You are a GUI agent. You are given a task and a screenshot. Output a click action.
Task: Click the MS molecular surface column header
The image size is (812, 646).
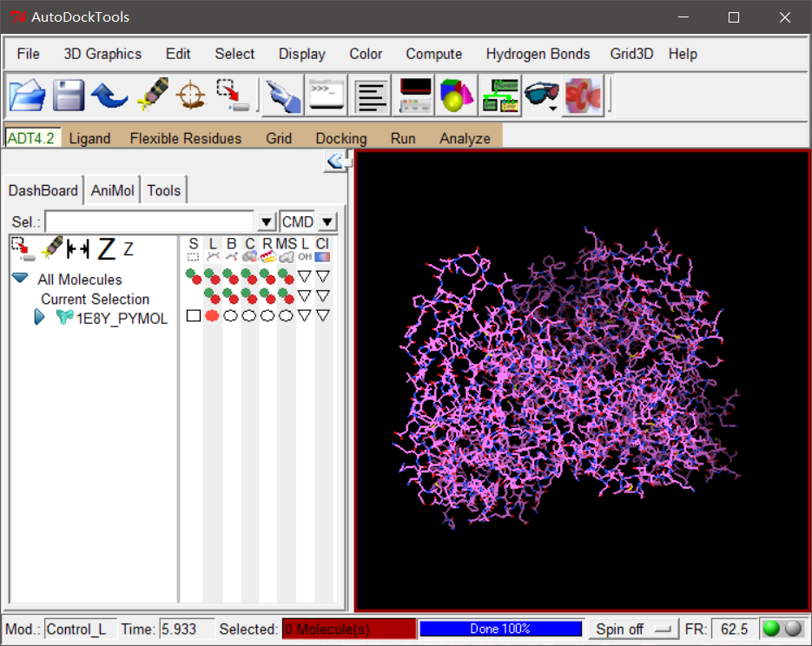coord(286,249)
